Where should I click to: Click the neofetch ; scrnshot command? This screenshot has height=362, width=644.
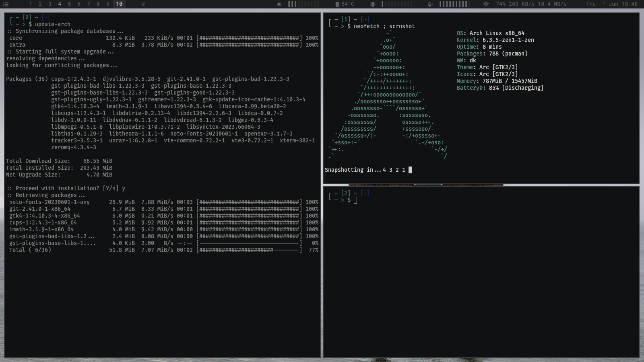[384, 26]
